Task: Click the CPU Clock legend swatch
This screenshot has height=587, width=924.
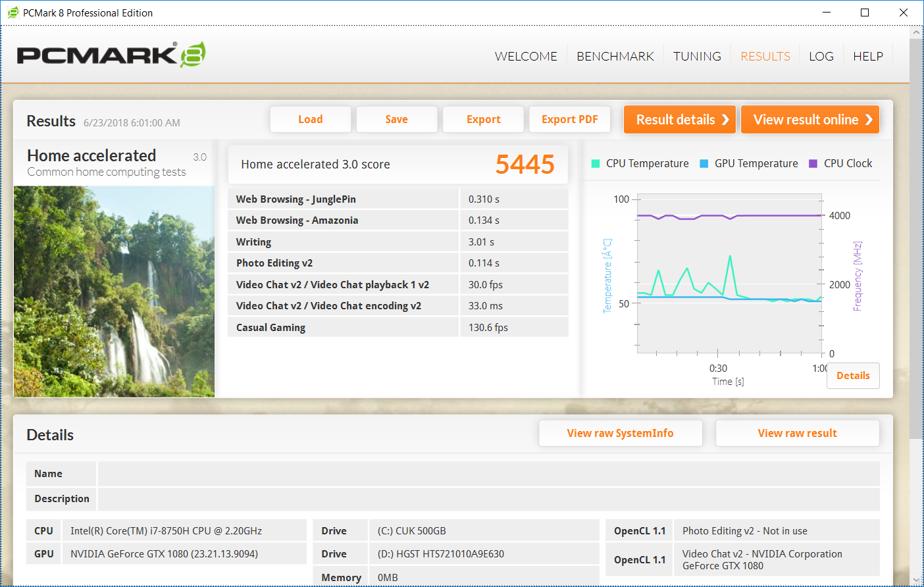Action: coord(813,163)
